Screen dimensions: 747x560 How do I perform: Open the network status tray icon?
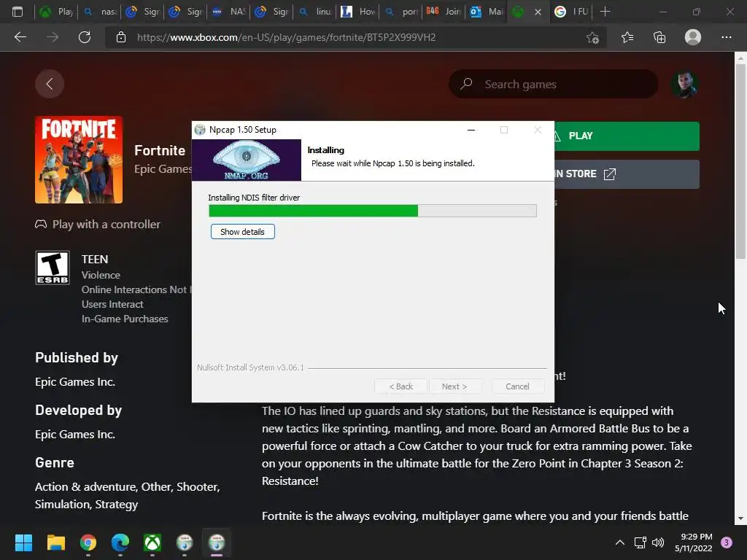coord(640,542)
